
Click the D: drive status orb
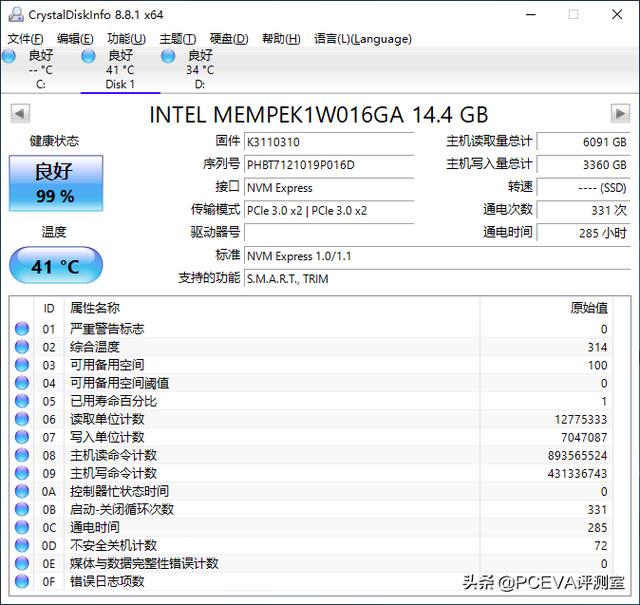pyautogui.click(x=168, y=56)
